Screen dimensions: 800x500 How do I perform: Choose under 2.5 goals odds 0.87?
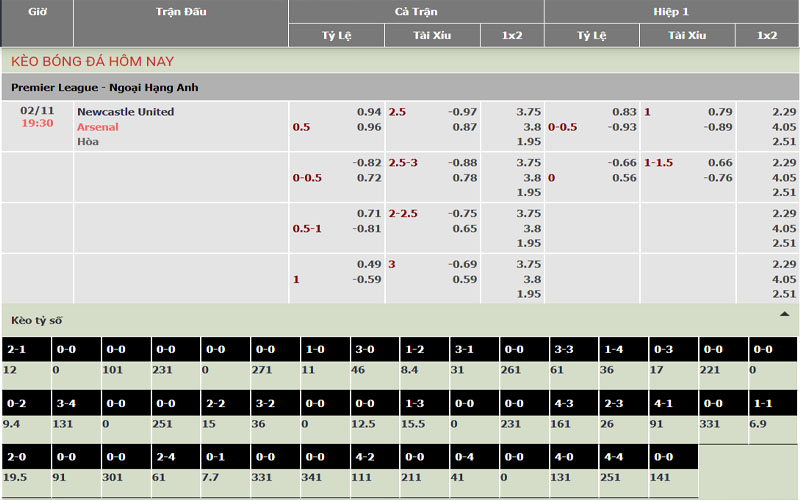pos(464,127)
